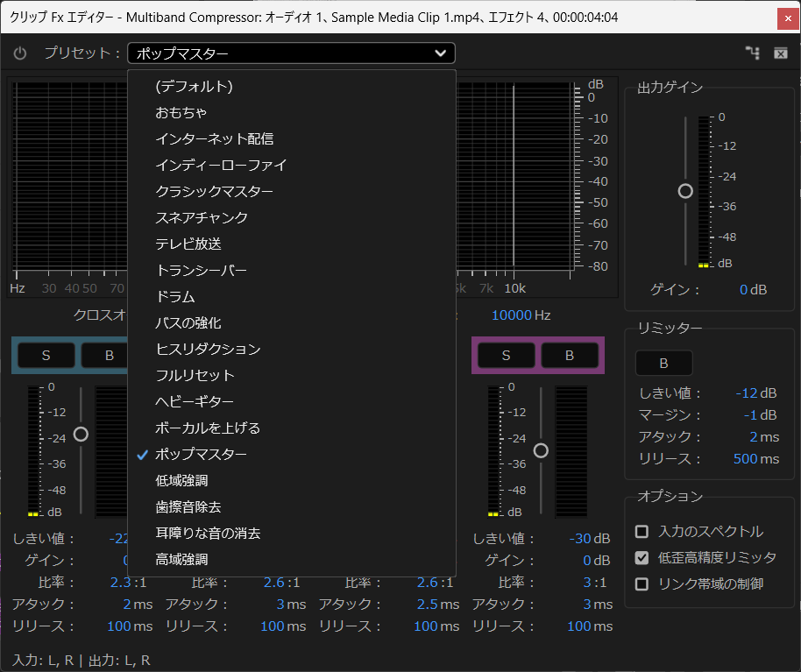Click the delete preset icon at top right
This screenshot has height=672, width=801.
[x=780, y=54]
